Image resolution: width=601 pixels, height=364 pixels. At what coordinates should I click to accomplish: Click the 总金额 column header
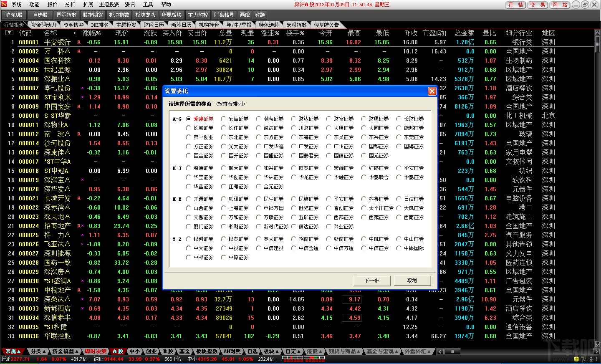(x=465, y=33)
